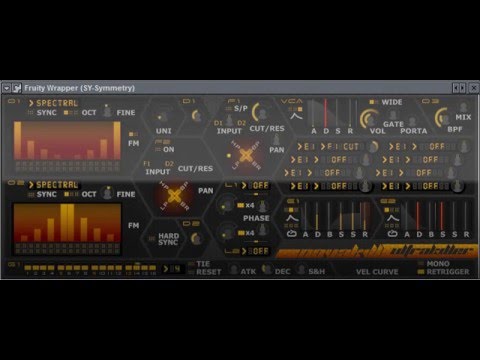Click the O3 BPF knob
This screenshot has width=480, height=360.
point(444,117)
